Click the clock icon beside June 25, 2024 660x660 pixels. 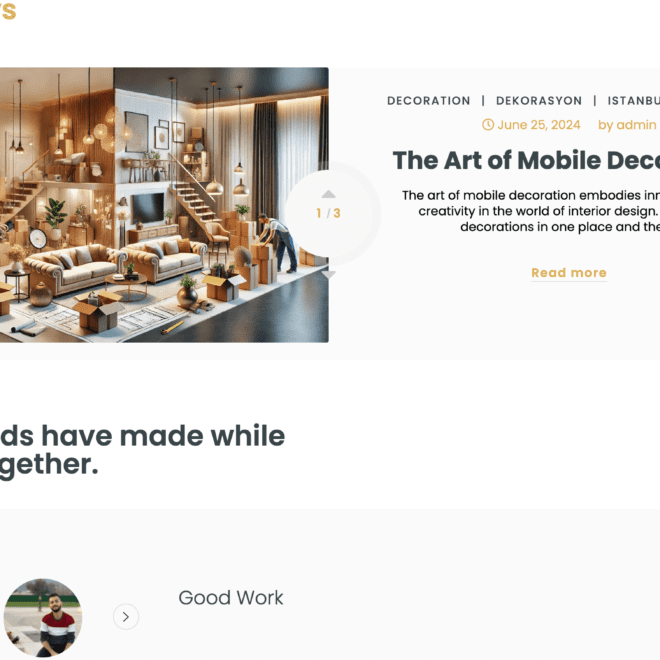pos(488,125)
